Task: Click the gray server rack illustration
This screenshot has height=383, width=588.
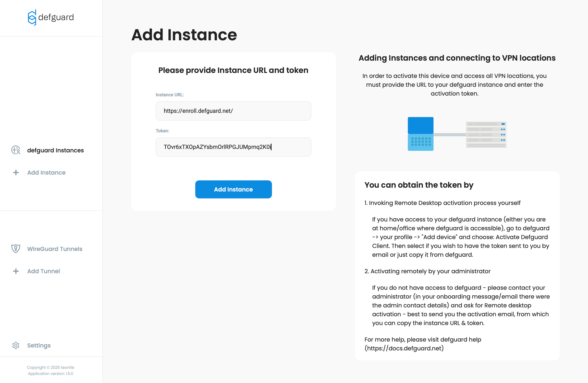Action: (x=486, y=135)
